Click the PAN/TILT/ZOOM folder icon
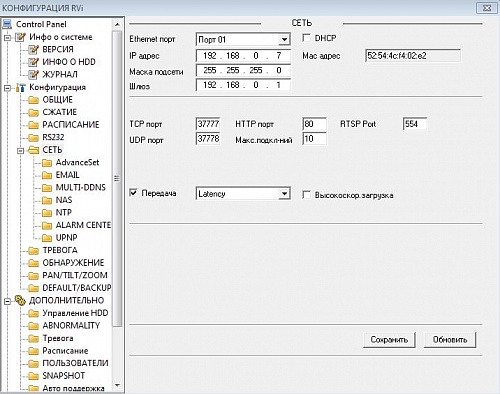The height and width of the screenshot is (394, 500). tap(33, 275)
